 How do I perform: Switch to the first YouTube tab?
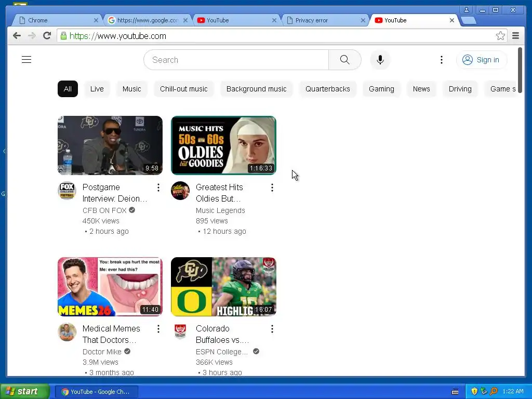tap(236, 20)
